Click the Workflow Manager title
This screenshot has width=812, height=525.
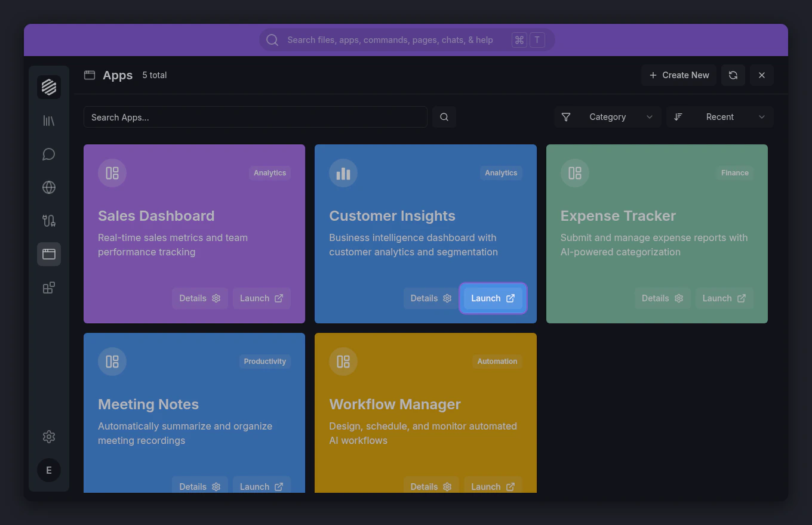point(395,404)
